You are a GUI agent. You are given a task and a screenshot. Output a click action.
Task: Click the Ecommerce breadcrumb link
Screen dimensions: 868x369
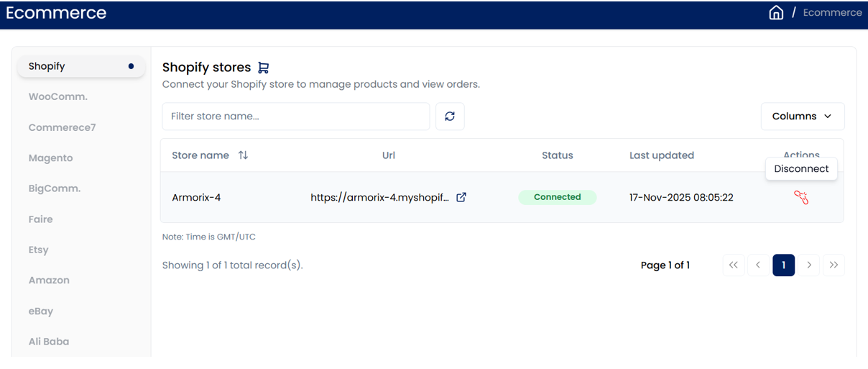(832, 13)
